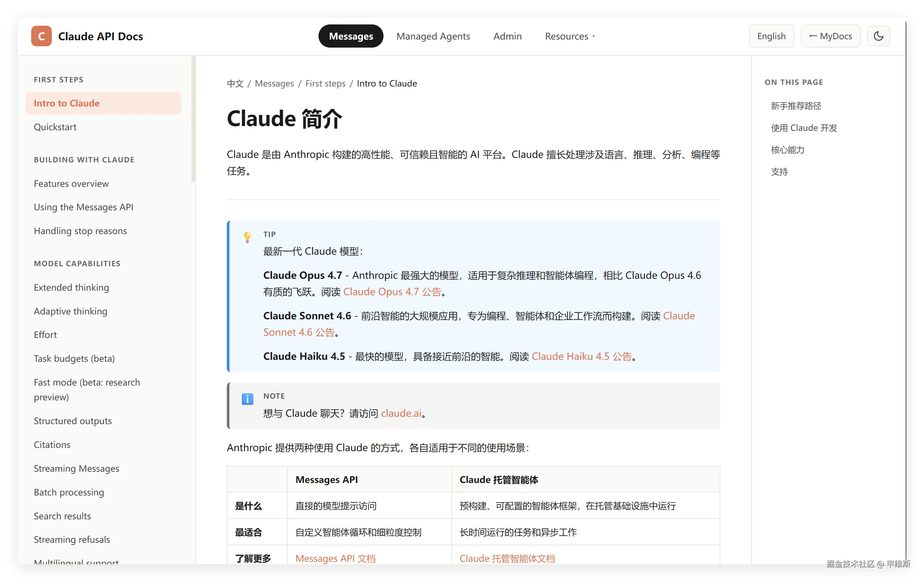Click the BUILDING WITH CLAUDE sidebar heading
Viewport: 924px width, 582px height.
click(x=84, y=159)
